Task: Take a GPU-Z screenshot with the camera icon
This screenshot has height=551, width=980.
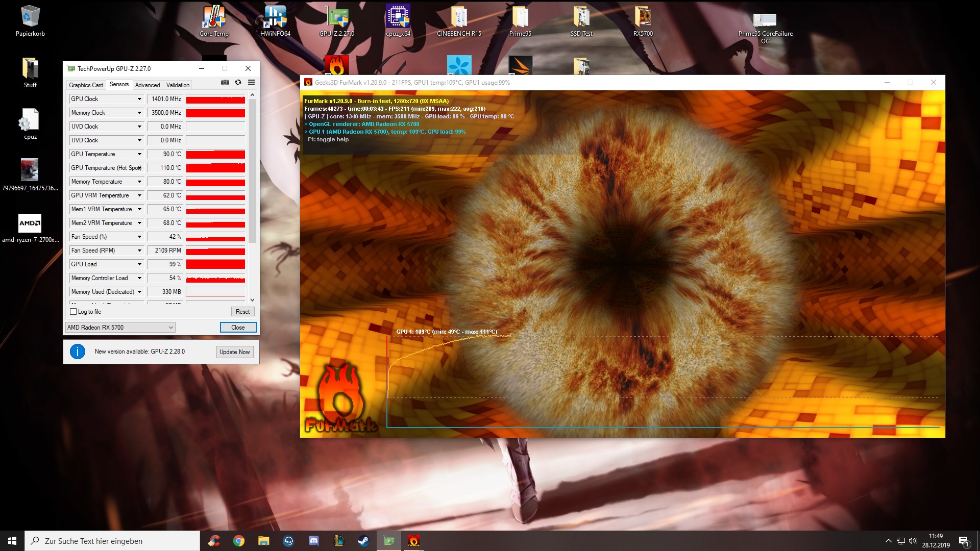Action: pos(225,82)
